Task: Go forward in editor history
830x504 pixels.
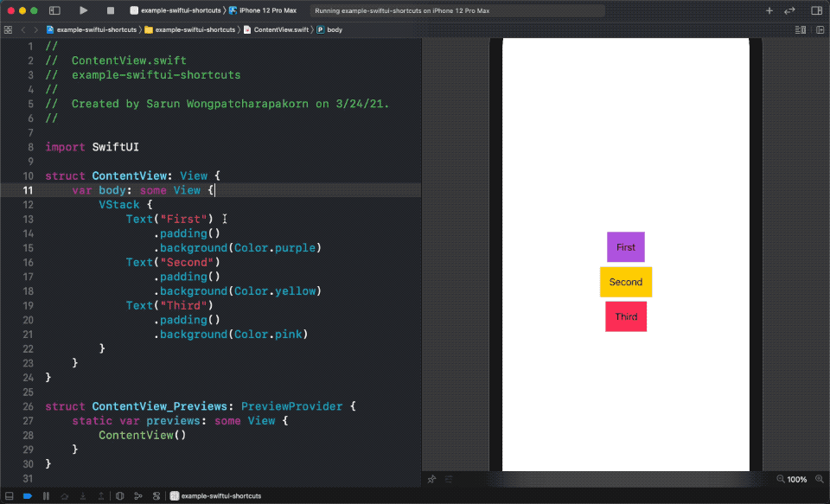Action: coord(36,29)
